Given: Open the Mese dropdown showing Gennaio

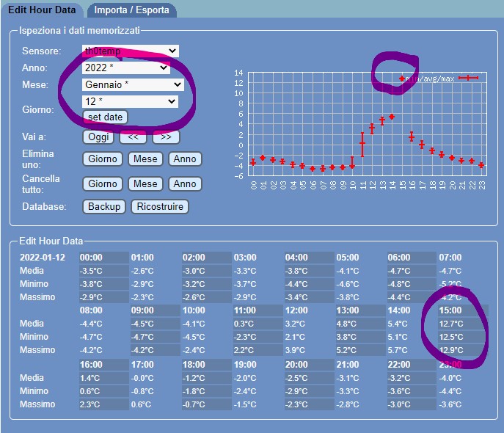Looking at the screenshot, I should (x=133, y=85).
